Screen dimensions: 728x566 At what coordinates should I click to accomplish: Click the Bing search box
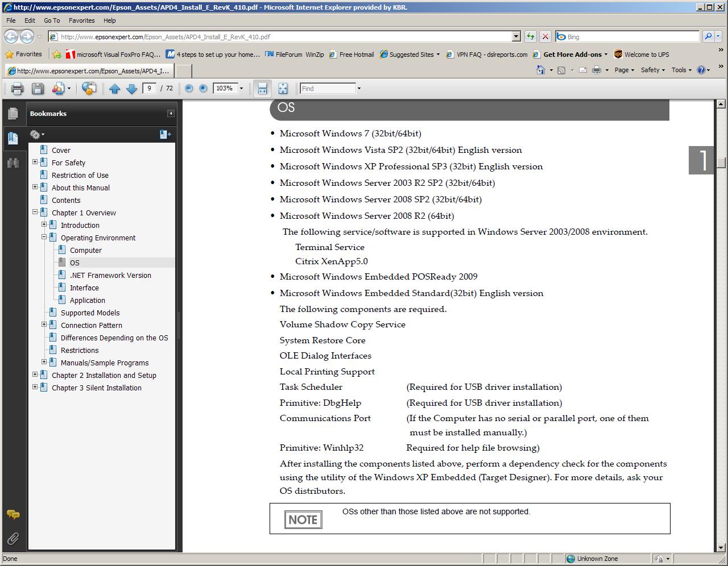(x=627, y=36)
